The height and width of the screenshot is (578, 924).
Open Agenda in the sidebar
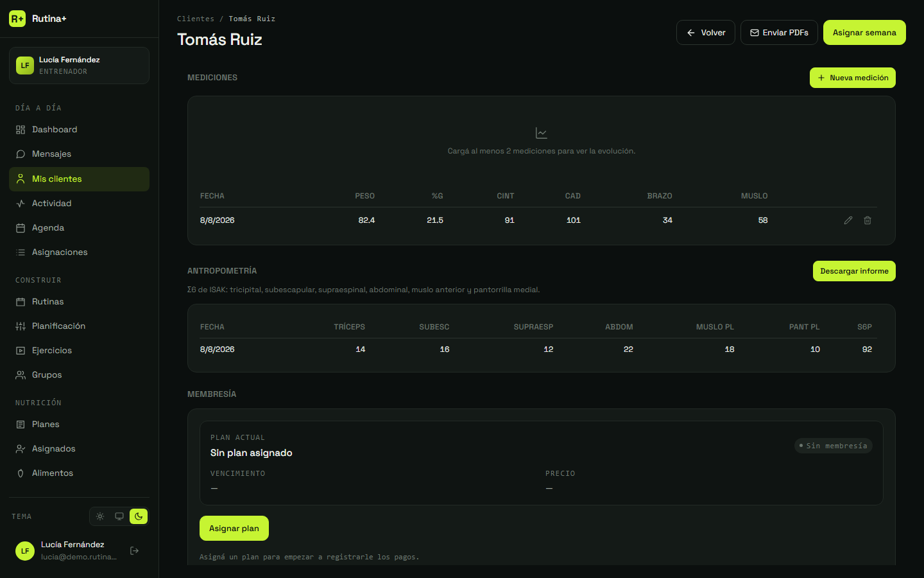coord(79,228)
